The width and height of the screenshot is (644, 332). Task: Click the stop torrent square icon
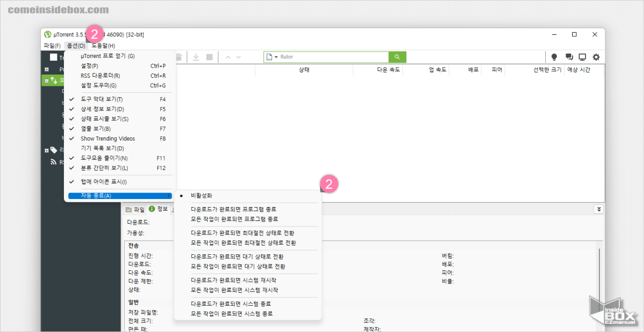pos(209,57)
